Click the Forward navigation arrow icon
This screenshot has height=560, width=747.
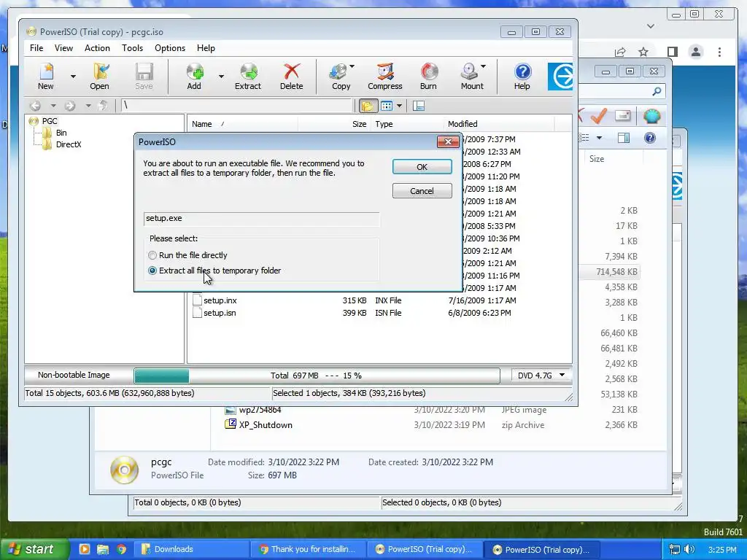70,106
